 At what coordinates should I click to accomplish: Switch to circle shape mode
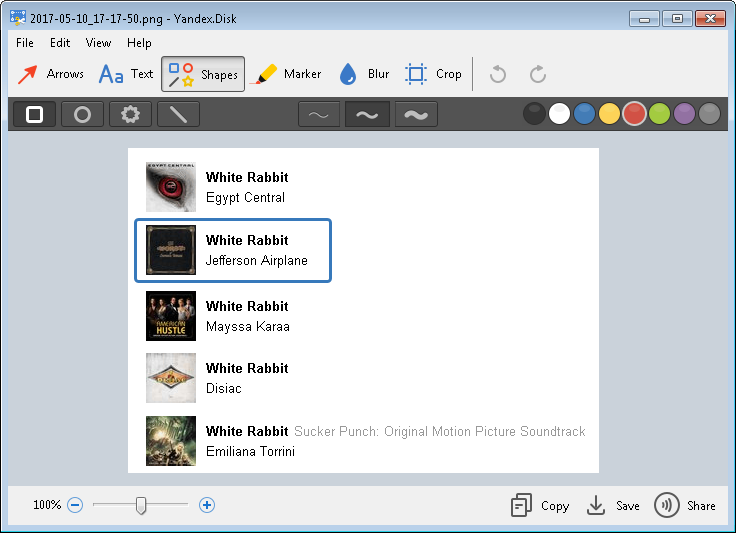(82, 114)
